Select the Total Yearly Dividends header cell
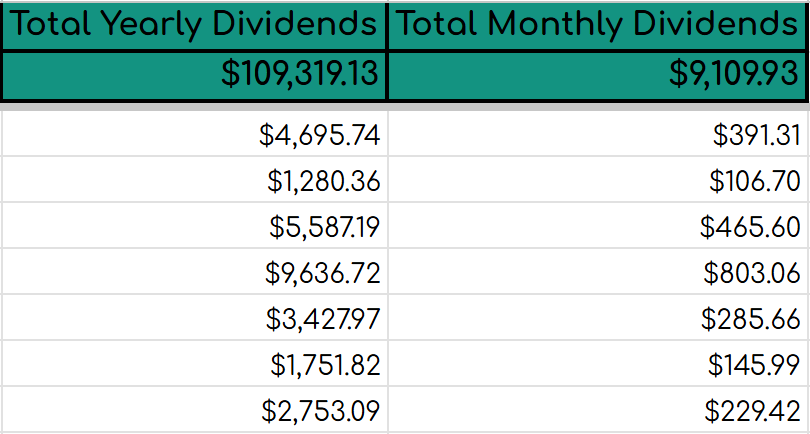The height and width of the screenshot is (434, 810). 195,25
